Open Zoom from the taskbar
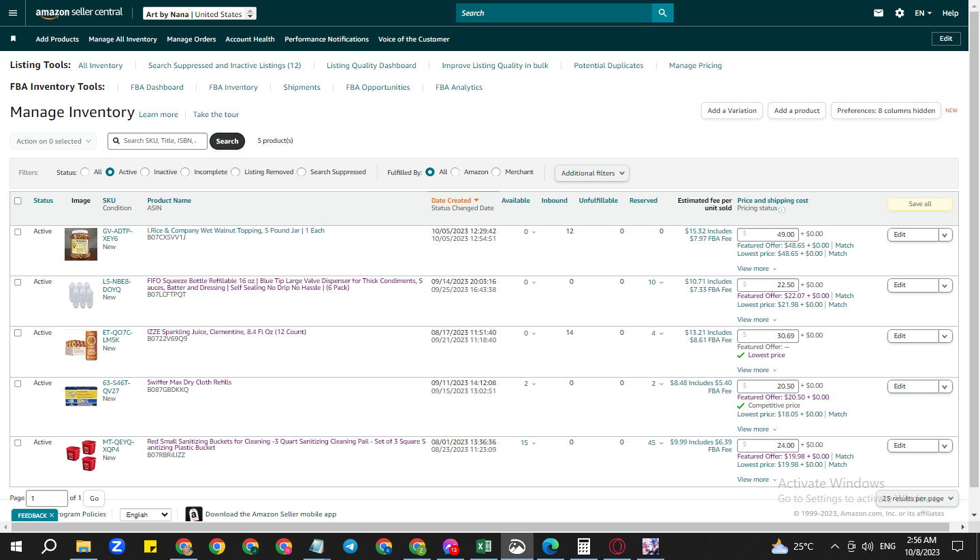Image resolution: width=980 pixels, height=560 pixels. pos(116,546)
